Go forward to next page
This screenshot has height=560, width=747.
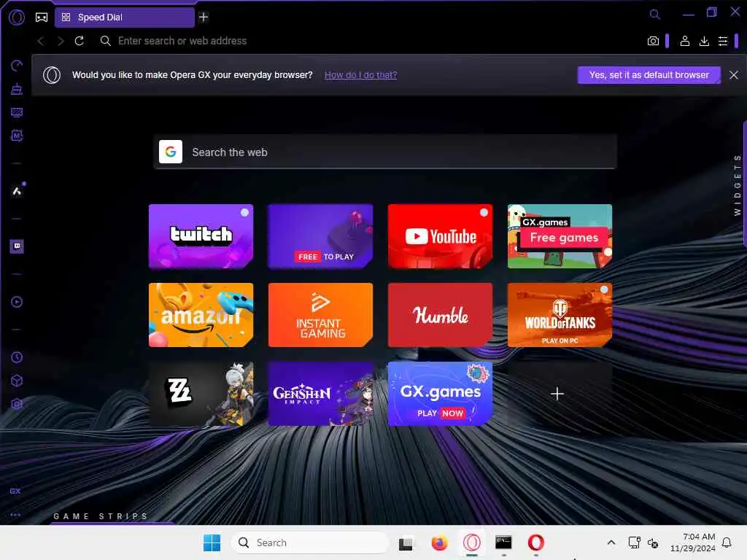tap(61, 41)
